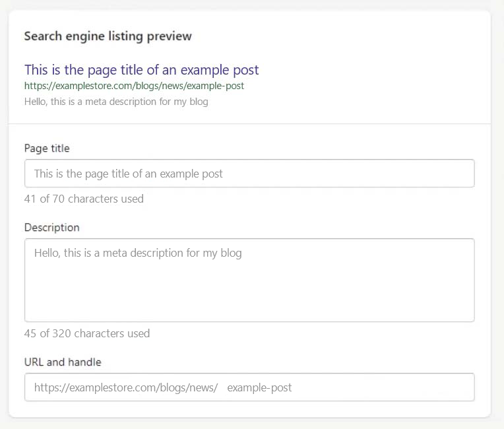Click the green preview URL
Screen dimensions: 504x429
pos(134,86)
